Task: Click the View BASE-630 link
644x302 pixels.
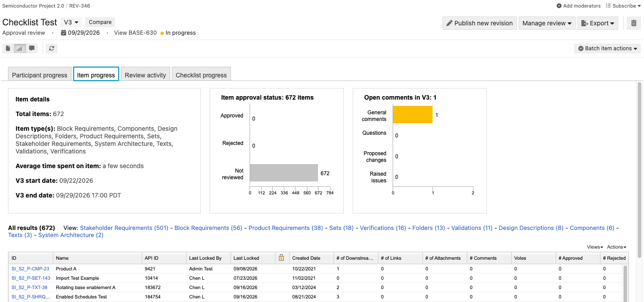Action: (135, 32)
